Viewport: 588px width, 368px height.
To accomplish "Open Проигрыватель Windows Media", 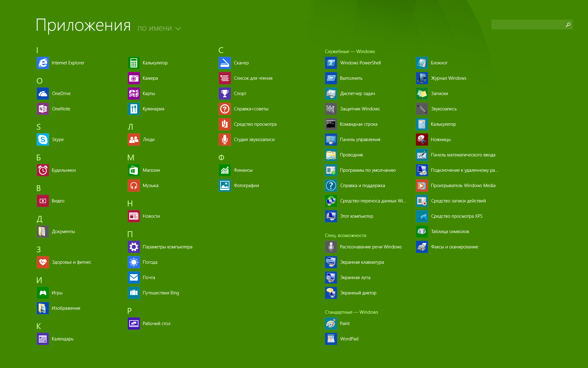I will click(x=456, y=186).
